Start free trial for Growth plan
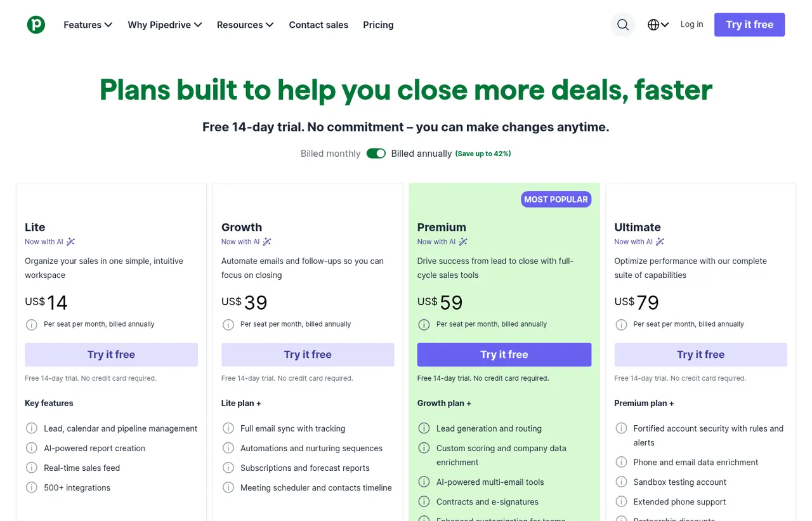 pyautogui.click(x=308, y=355)
